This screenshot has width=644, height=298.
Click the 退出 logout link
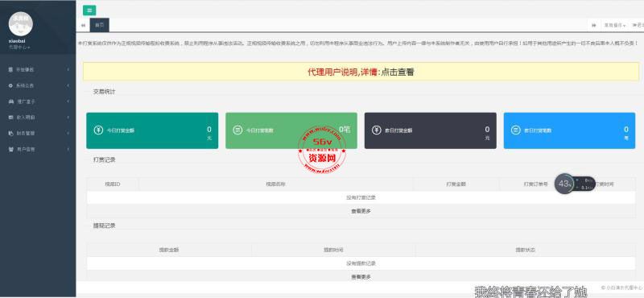[x=638, y=25]
